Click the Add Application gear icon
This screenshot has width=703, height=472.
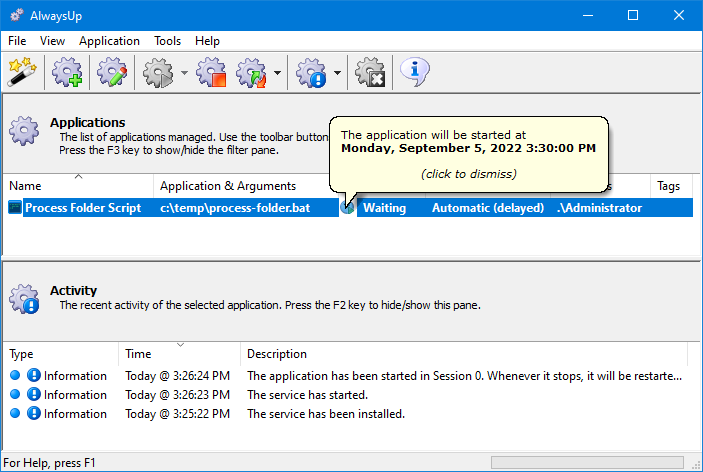coord(67,72)
